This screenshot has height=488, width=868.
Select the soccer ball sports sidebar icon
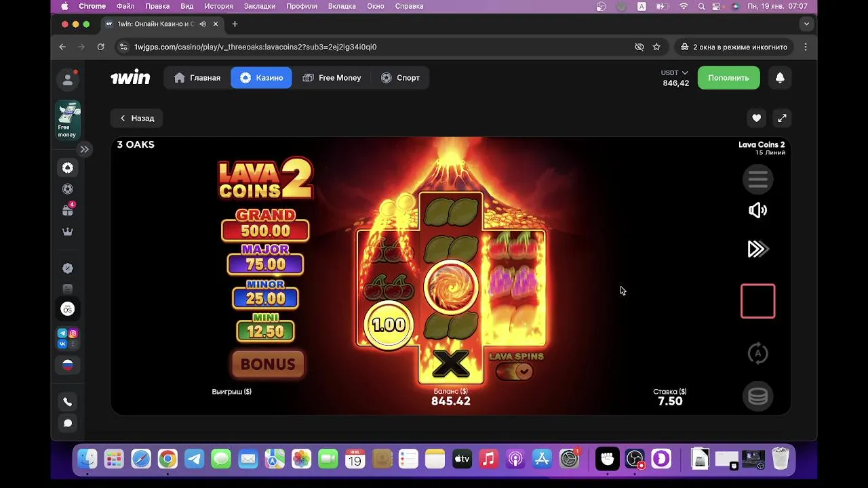(x=67, y=189)
